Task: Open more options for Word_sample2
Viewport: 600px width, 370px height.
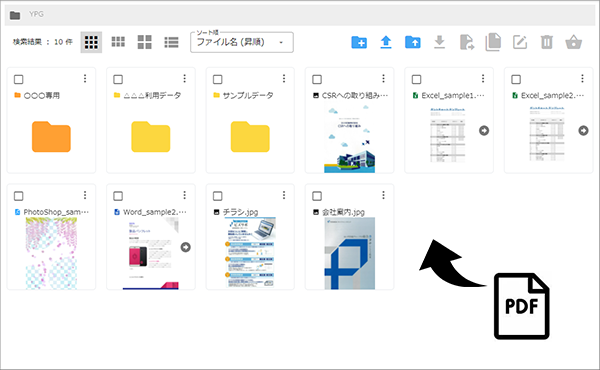Action: pyautogui.click(x=184, y=195)
